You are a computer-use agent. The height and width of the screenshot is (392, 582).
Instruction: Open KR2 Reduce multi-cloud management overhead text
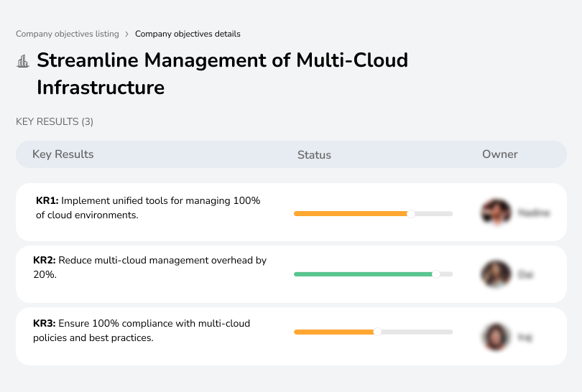(x=150, y=267)
